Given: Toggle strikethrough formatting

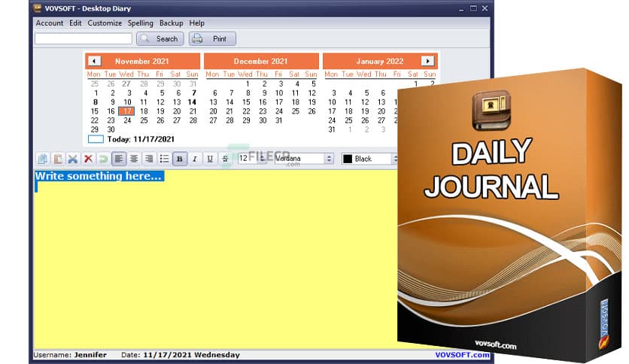Looking at the screenshot, I should click(225, 159).
